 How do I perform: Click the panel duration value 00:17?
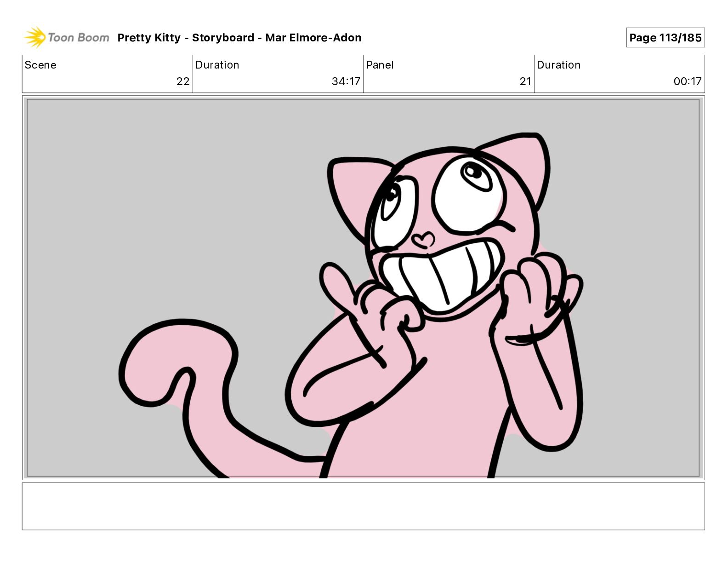coord(688,81)
